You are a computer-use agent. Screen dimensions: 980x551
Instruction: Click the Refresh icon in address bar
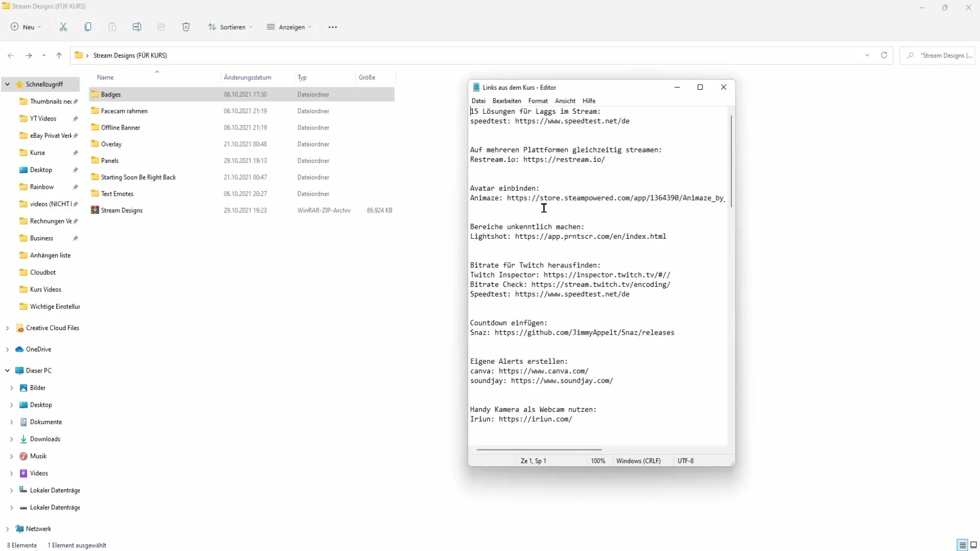884,55
